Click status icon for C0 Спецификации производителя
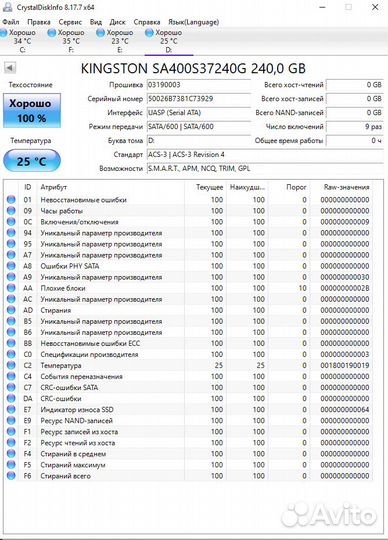The width and height of the screenshot is (388, 540). 11,354
